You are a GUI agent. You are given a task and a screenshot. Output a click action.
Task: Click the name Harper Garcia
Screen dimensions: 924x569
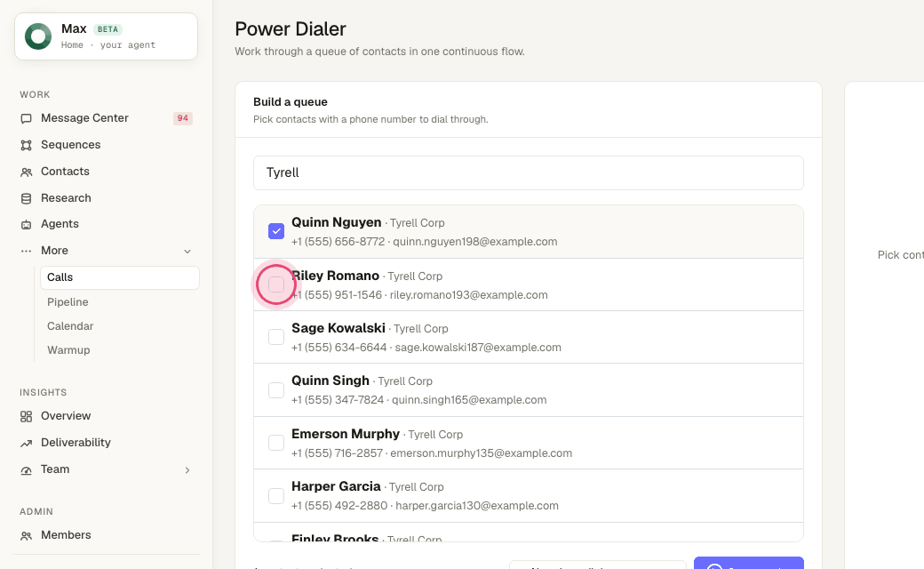click(x=336, y=485)
